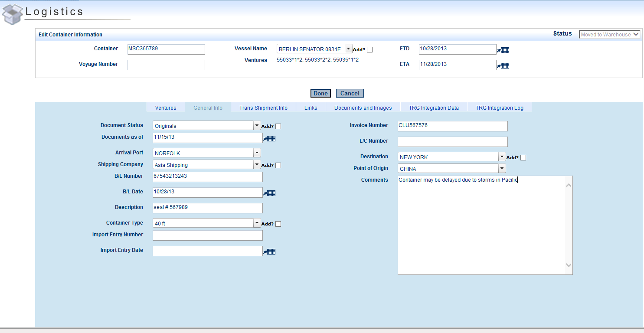
Task: Click the ETA date field
Action: click(458, 65)
